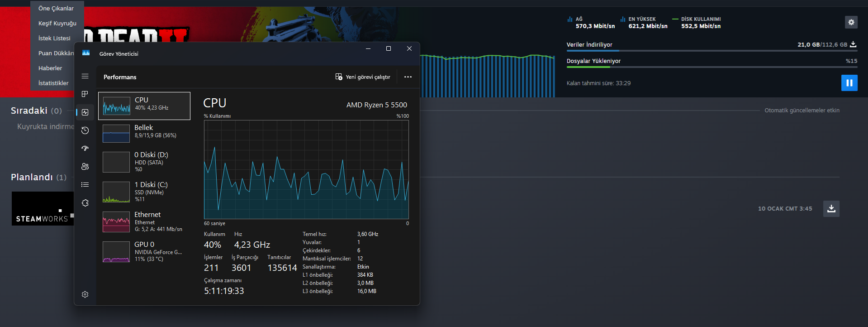
Task: Click the EN YÜKSEK 621,2 Mbit/sn stat
Action: [x=644, y=23]
